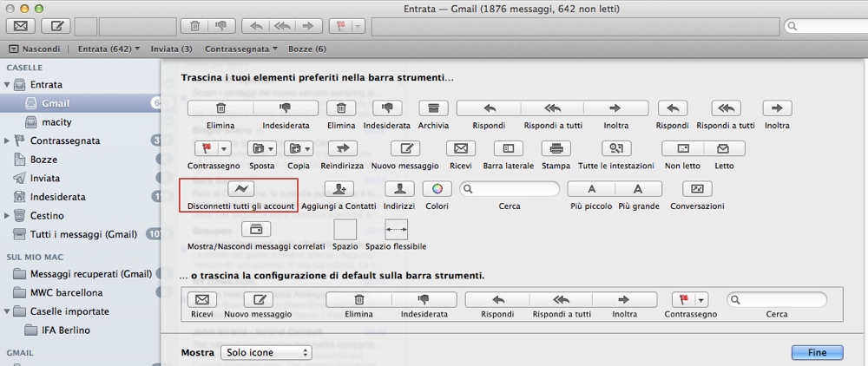868x366 pixels.
Task: Click the Colori color wheel icon
Action: (437, 189)
